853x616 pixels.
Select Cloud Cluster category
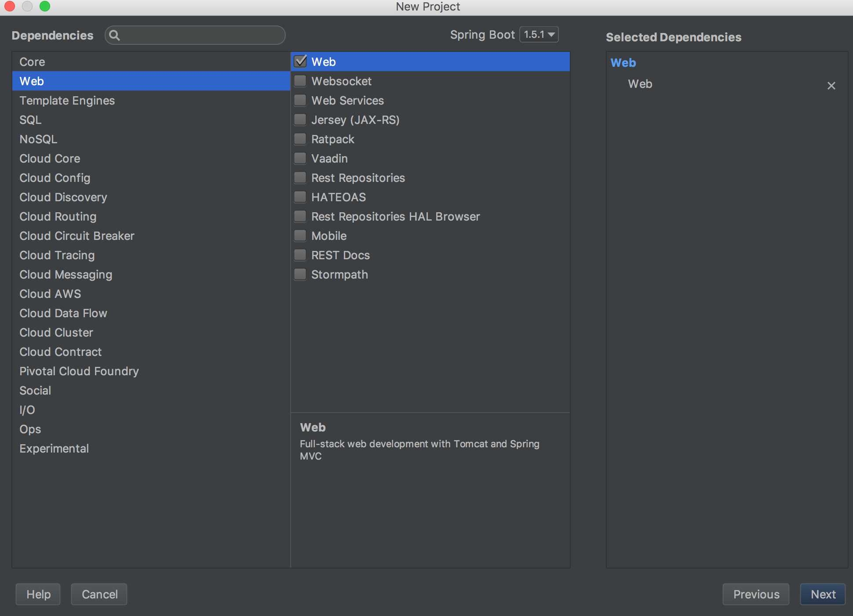pyautogui.click(x=151, y=332)
